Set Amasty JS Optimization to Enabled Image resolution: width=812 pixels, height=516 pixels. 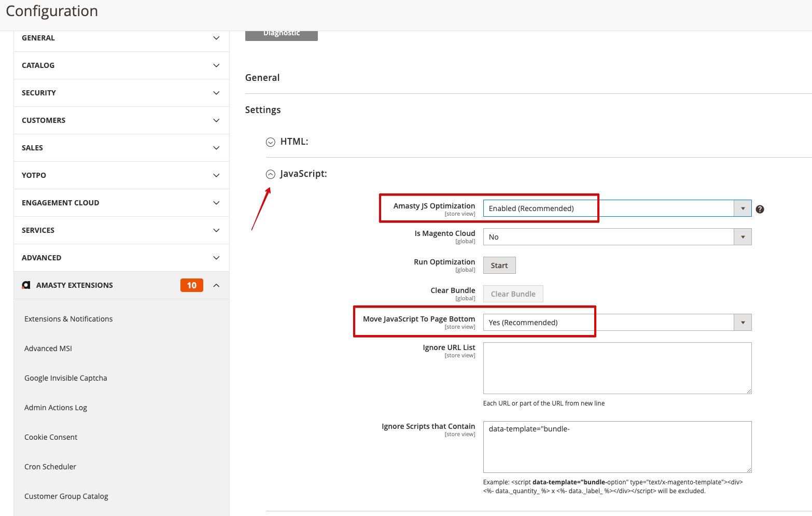click(570, 208)
